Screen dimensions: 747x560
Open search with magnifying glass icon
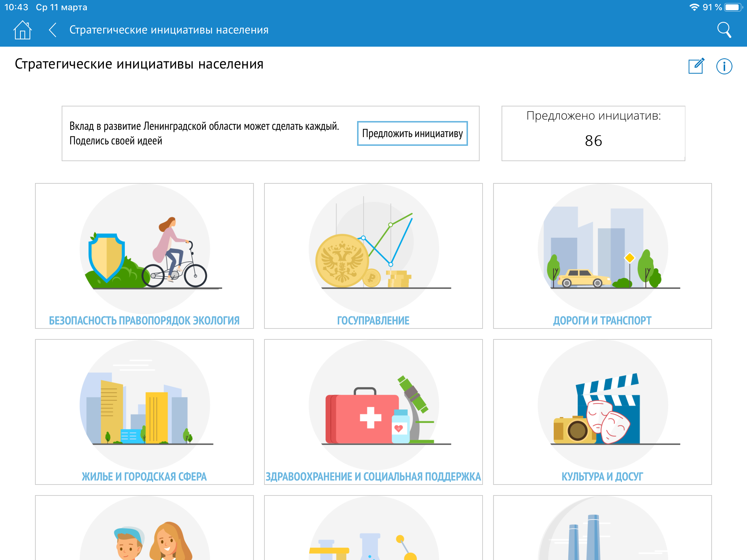(724, 30)
